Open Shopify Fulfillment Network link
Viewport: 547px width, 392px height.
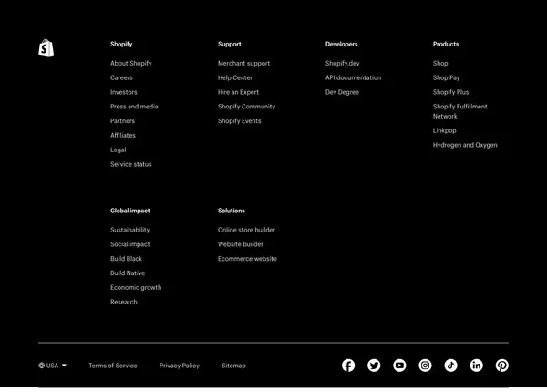pos(459,111)
